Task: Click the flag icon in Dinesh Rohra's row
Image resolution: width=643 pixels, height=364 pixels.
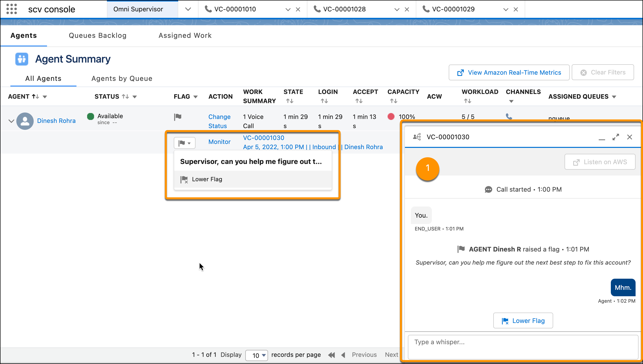Action: click(x=178, y=117)
